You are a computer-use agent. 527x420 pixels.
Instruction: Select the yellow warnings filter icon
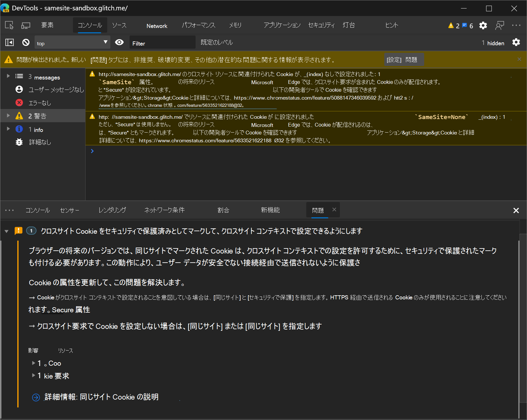[19, 116]
